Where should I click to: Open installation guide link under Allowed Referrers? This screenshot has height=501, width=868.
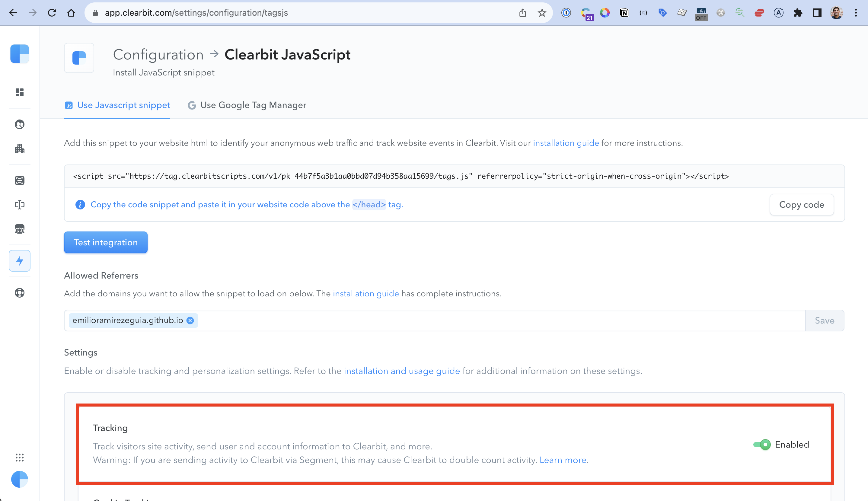click(x=366, y=294)
